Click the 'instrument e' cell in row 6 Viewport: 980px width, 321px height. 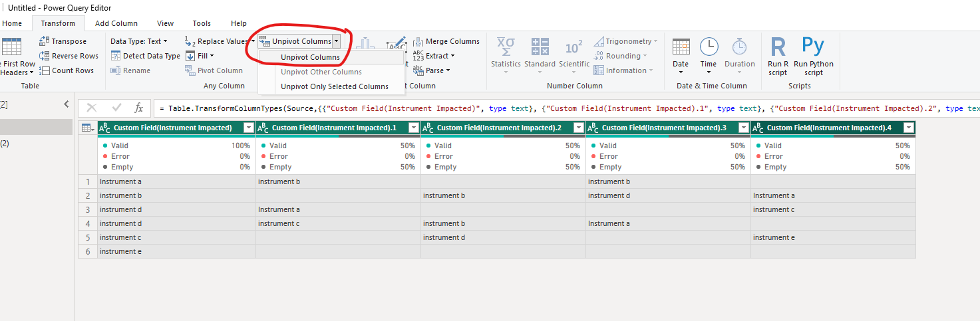pos(176,251)
